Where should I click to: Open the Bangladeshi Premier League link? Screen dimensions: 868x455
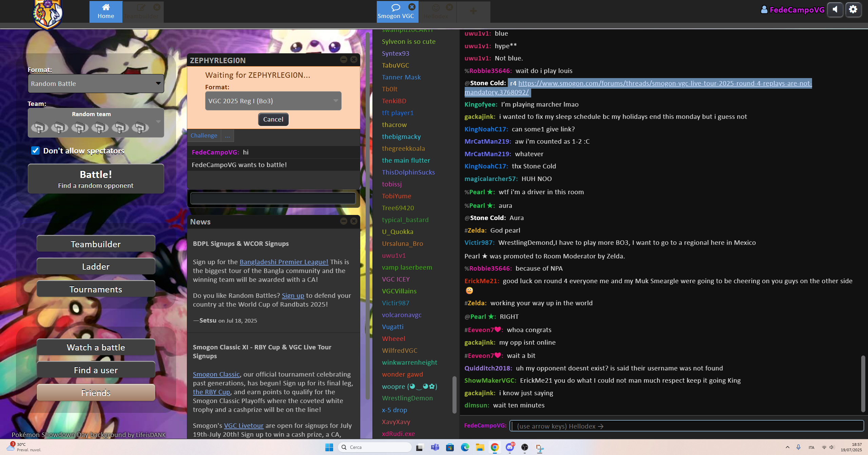pyautogui.click(x=284, y=262)
